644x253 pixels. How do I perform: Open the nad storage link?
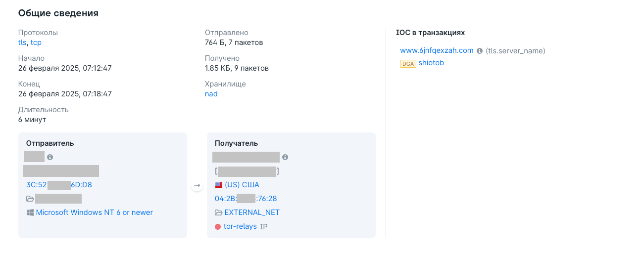(211, 94)
